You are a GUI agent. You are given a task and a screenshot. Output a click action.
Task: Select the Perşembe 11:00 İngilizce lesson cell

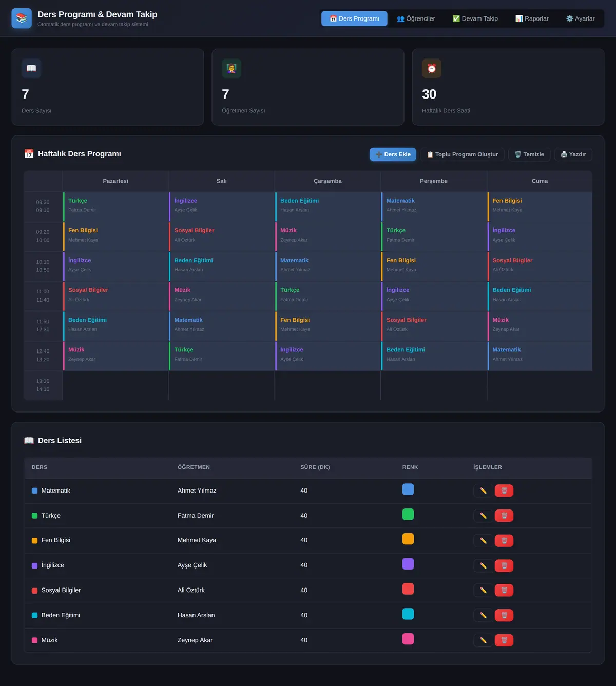(434, 296)
